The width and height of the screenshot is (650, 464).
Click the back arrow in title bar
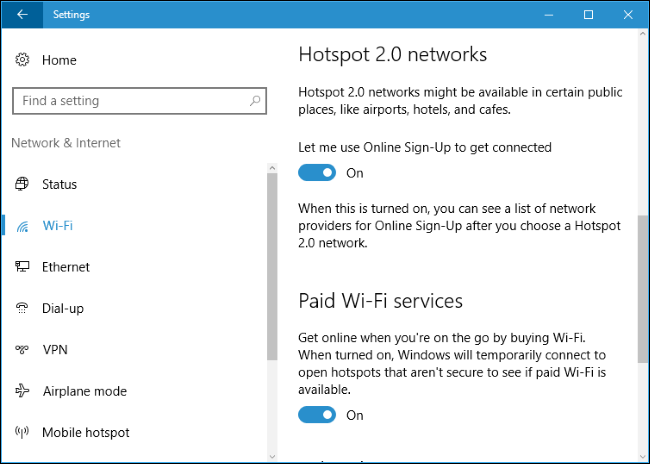pyautogui.click(x=22, y=15)
